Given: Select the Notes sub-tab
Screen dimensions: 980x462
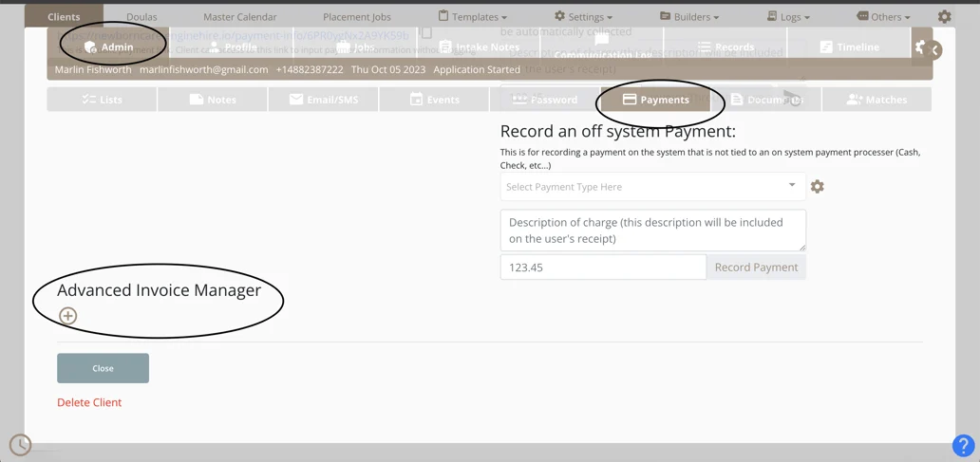Looking at the screenshot, I should coord(213,100).
